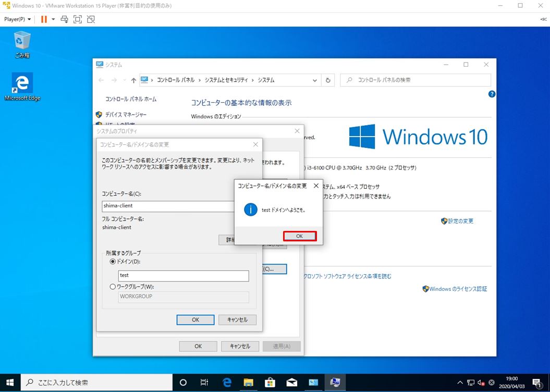This screenshot has height=392, width=550.
Task: Toggle VMware Unity mode icon
Action: tap(91, 19)
